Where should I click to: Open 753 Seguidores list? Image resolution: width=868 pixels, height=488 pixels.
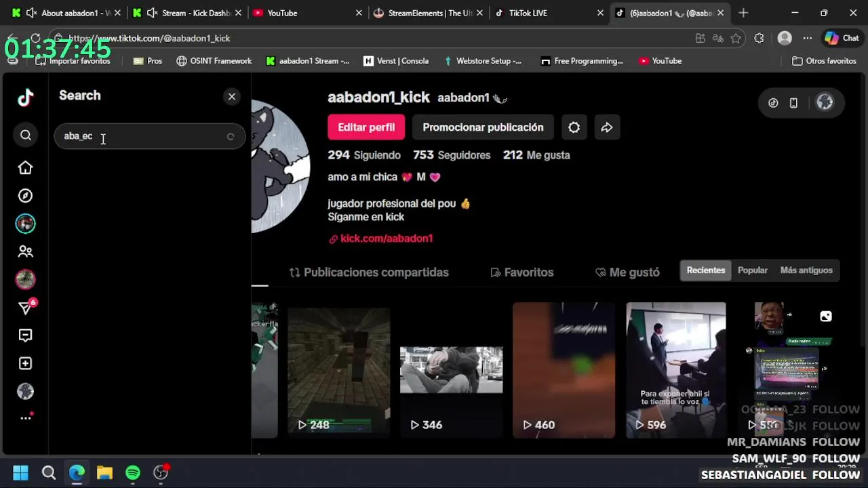[452, 155]
